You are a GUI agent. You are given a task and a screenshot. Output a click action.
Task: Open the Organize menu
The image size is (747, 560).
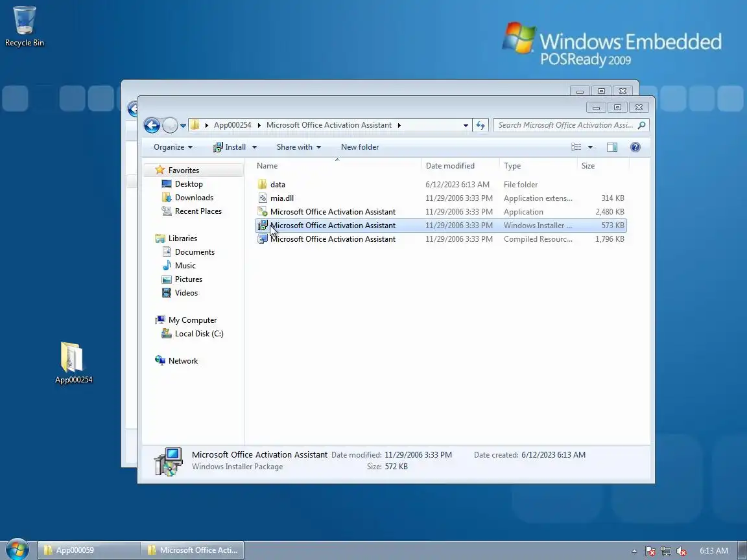pos(173,147)
